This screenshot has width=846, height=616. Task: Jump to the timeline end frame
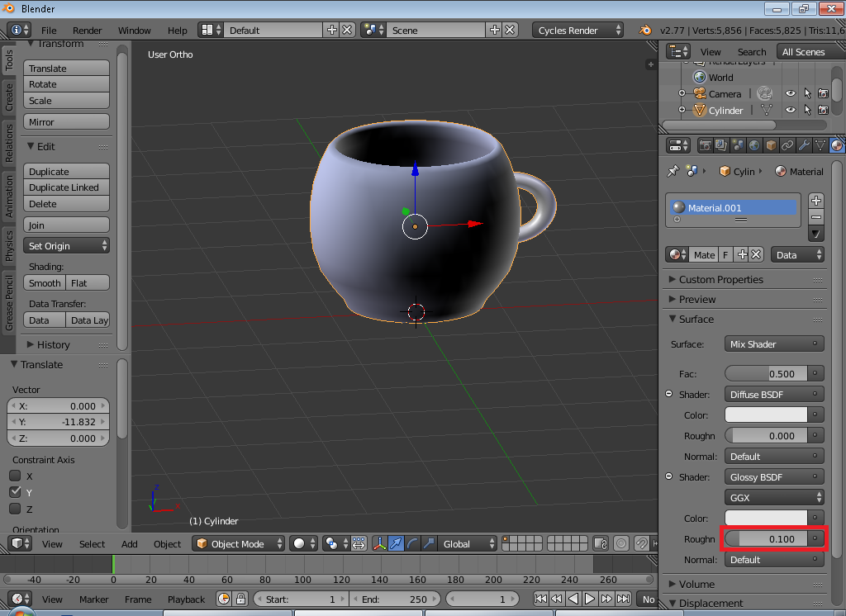point(624,599)
